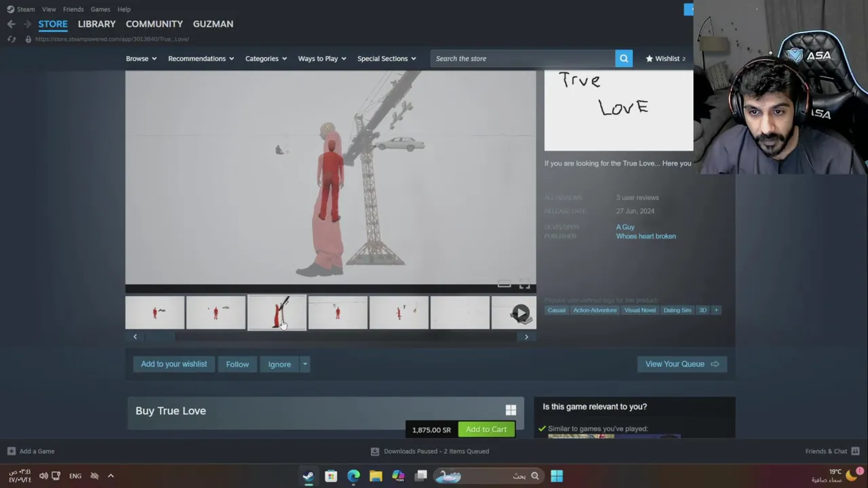
Task: Click the Visual Novel tag
Action: tap(640, 310)
